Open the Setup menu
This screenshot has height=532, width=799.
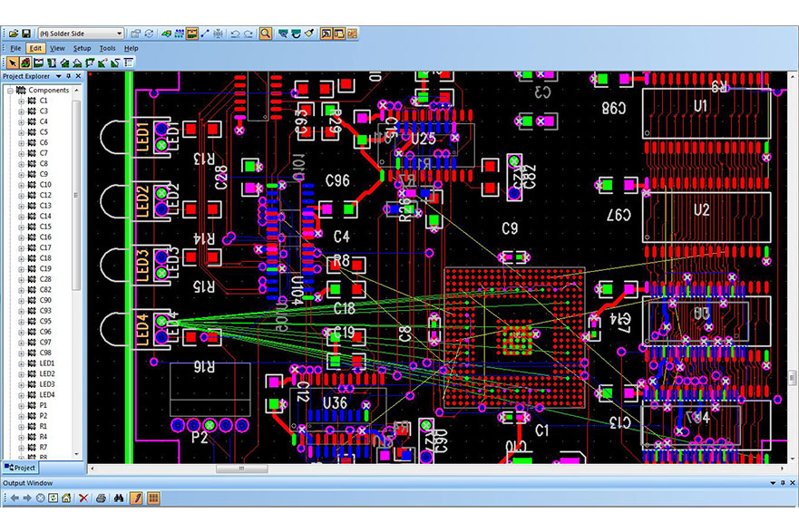pos(82,48)
